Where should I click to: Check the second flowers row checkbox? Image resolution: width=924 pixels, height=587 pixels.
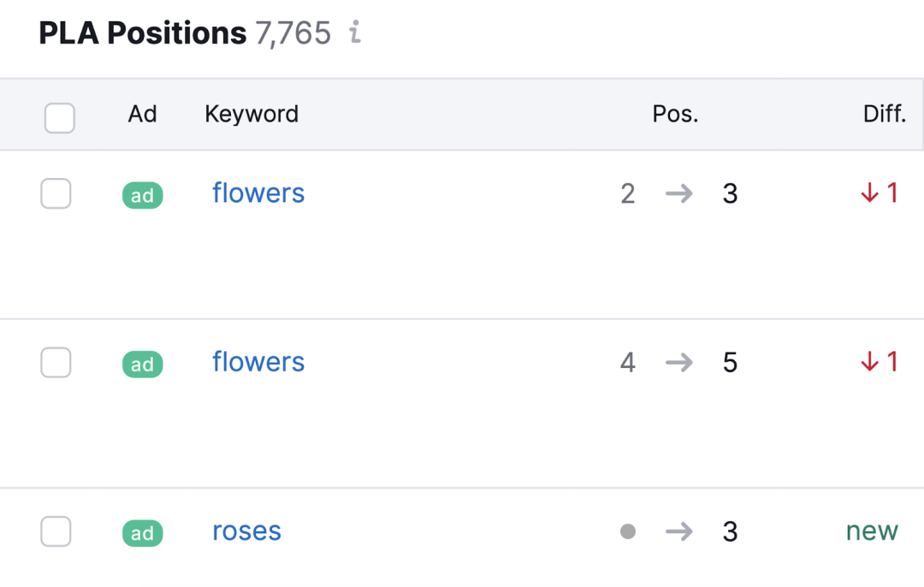56,363
